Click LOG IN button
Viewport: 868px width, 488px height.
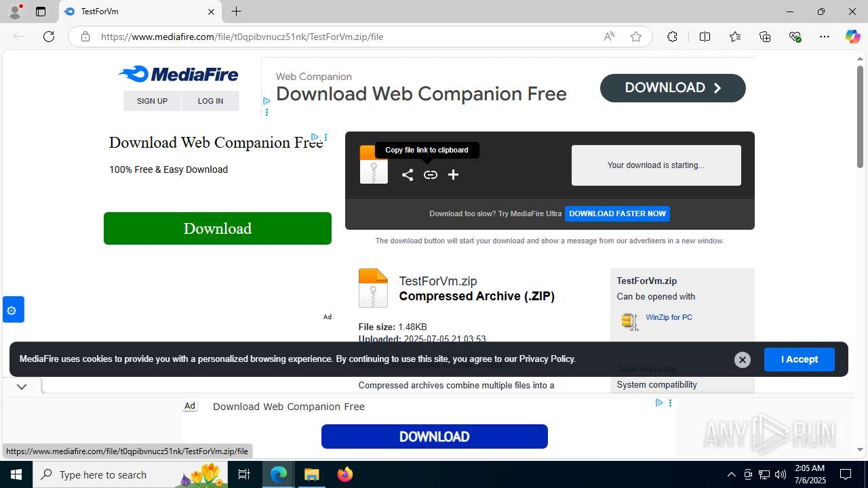point(210,101)
